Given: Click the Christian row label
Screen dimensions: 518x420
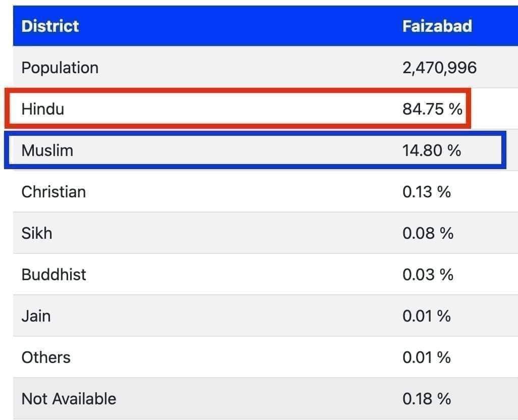Looking at the screenshot, I should (54, 192).
